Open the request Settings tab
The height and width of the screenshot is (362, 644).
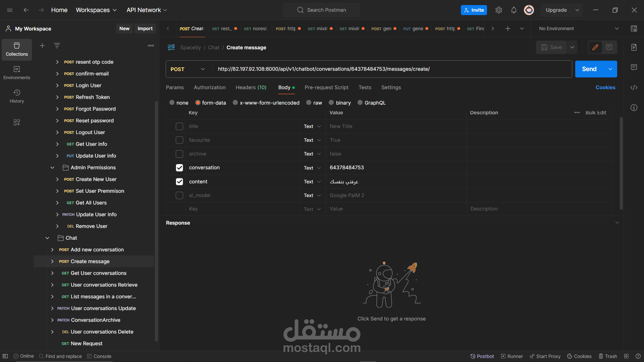coord(391,87)
